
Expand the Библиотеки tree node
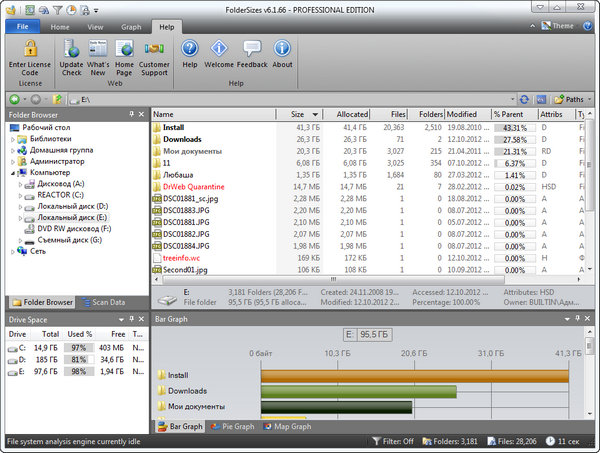pos(13,139)
